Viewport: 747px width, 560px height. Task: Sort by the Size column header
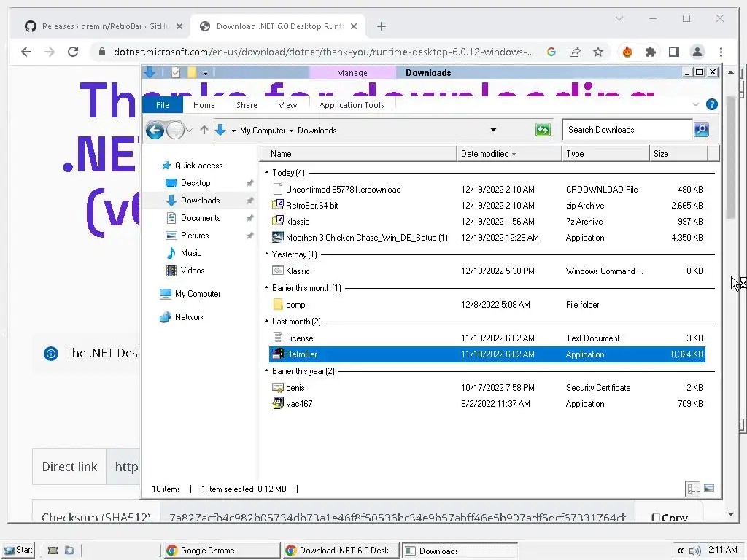(678, 154)
